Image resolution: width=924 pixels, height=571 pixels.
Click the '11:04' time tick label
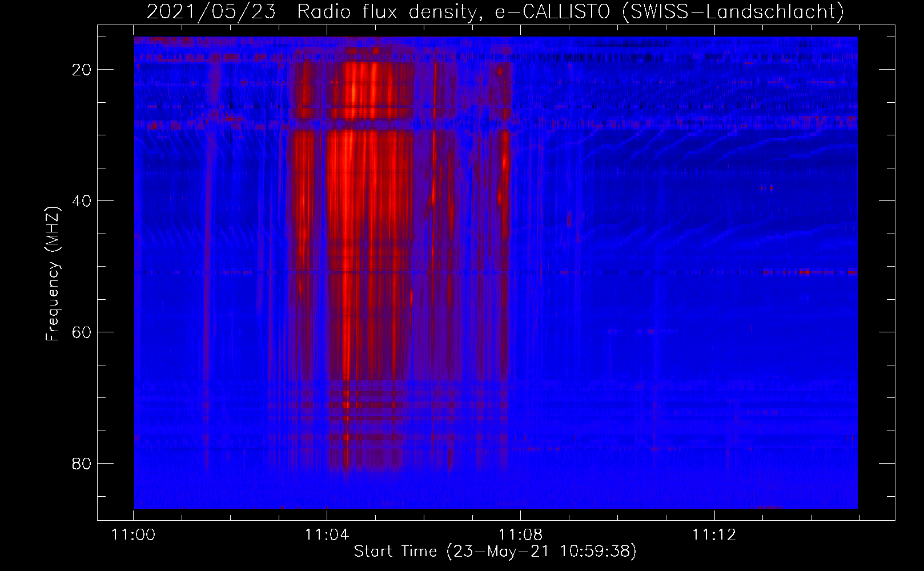tap(327, 535)
